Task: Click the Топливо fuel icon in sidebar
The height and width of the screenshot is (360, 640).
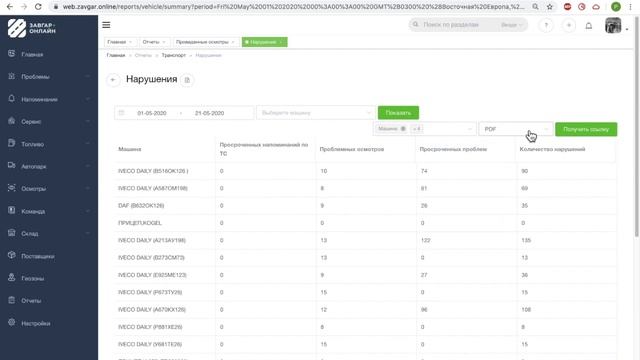Action: pyautogui.click(x=11, y=144)
